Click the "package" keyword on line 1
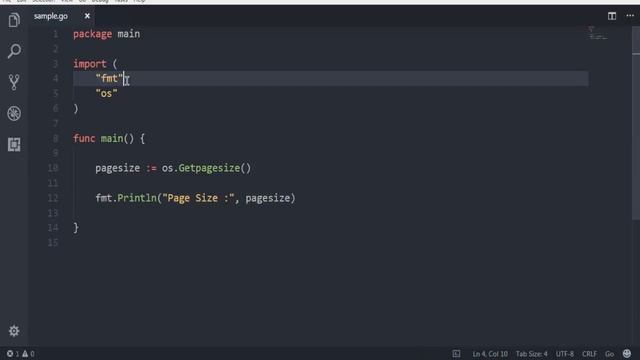The image size is (640, 360). pyautogui.click(x=92, y=34)
